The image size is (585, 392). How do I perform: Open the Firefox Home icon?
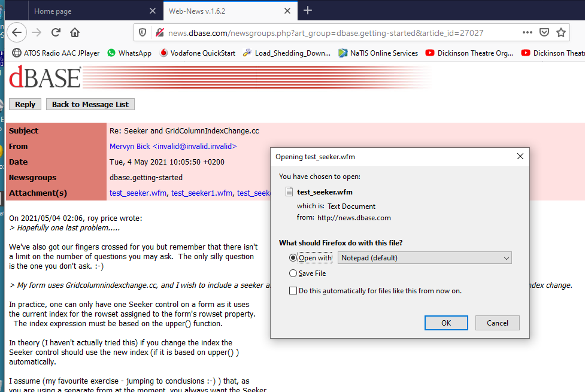[x=75, y=32]
